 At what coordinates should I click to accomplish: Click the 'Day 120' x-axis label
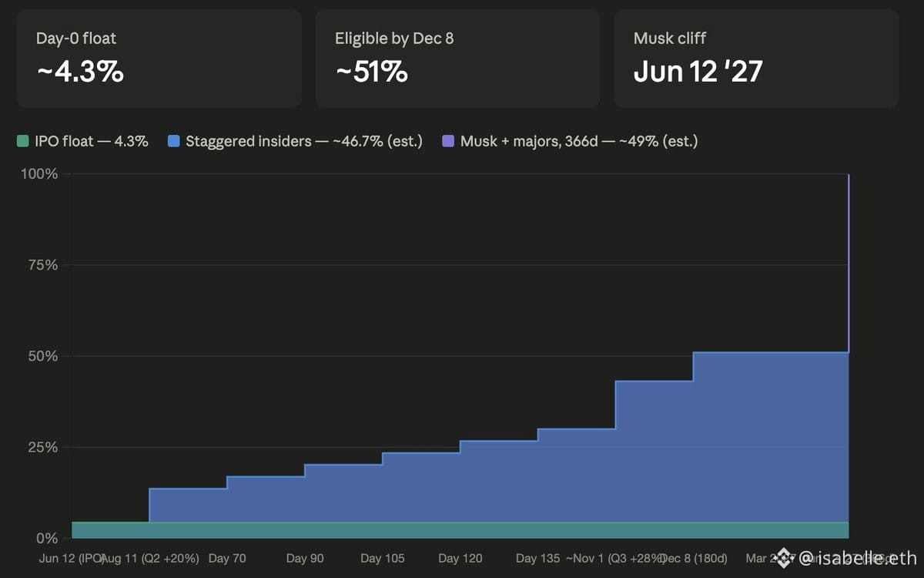[x=460, y=558]
